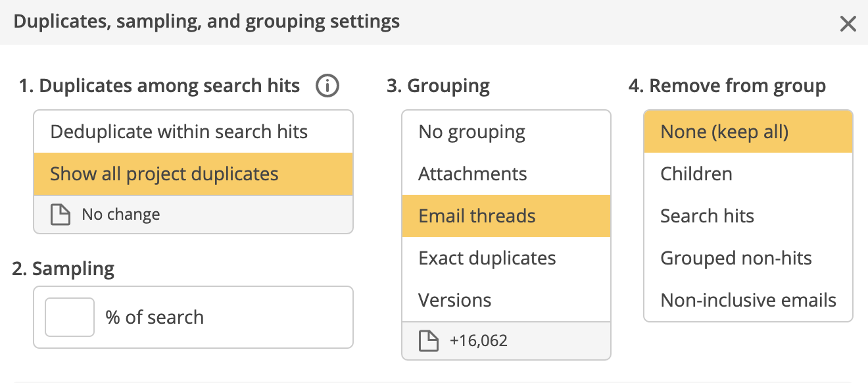Image resolution: width=868 pixels, height=383 pixels.
Task: Select Versions grouping option
Action: 455,300
